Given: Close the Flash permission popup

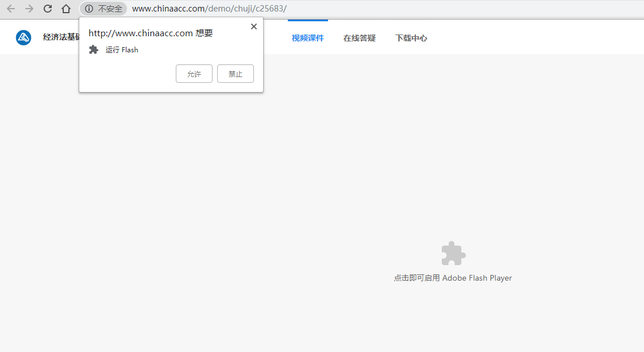Looking at the screenshot, I should point(254,26).
